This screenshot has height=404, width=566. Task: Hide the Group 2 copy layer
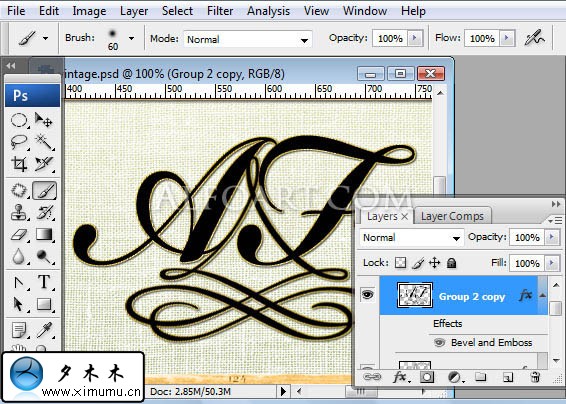pos(367,295)
